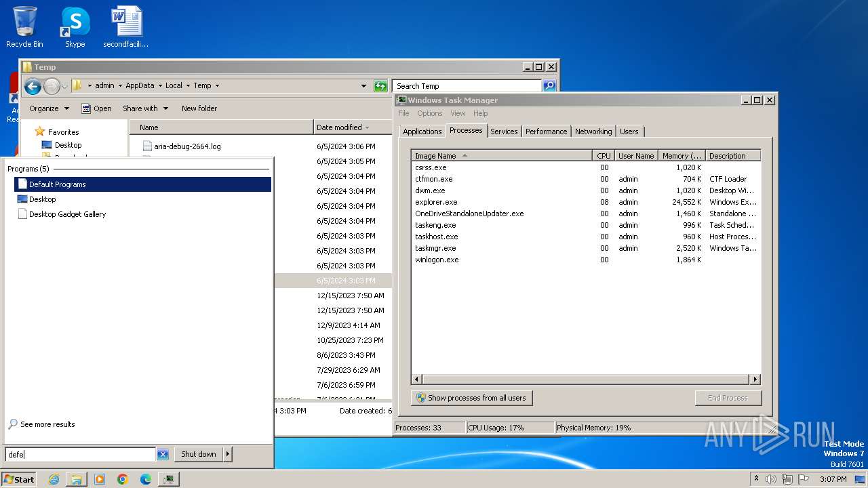This screenshot has width=868, height=488.
Task: Click the Explorer Back navigation arrow
Action: pos(33,86)
